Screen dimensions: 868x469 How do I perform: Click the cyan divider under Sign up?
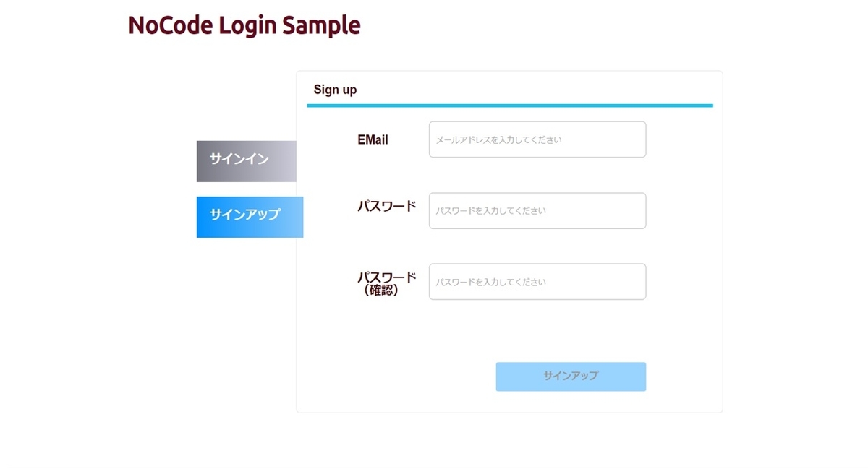pyautogui.click(x=510, y=104)
